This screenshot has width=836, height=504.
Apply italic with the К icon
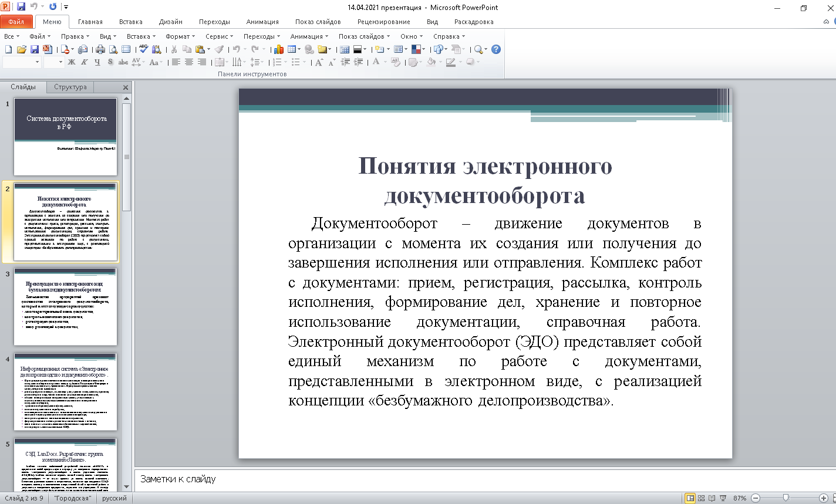coord(84,62)
